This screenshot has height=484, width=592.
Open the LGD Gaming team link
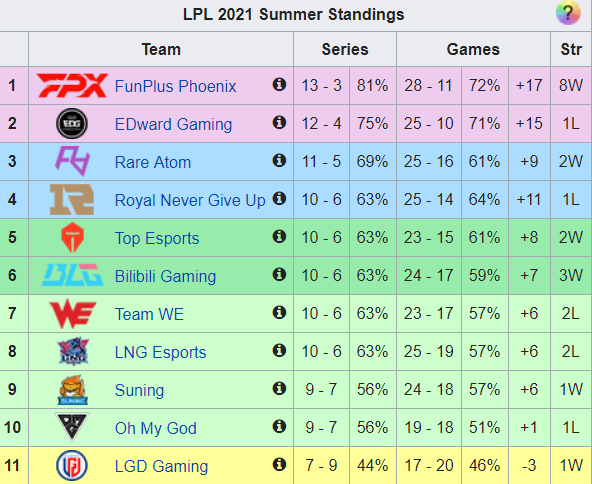[x=161, y=466]
